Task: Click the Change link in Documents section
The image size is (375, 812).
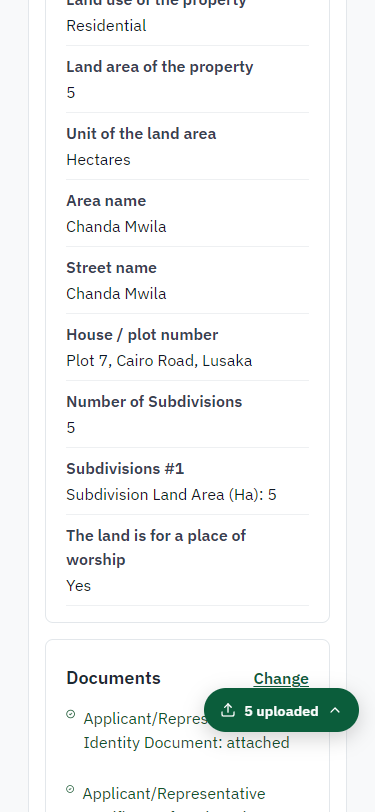Action: pyautogui.click(x=281, y=678)
